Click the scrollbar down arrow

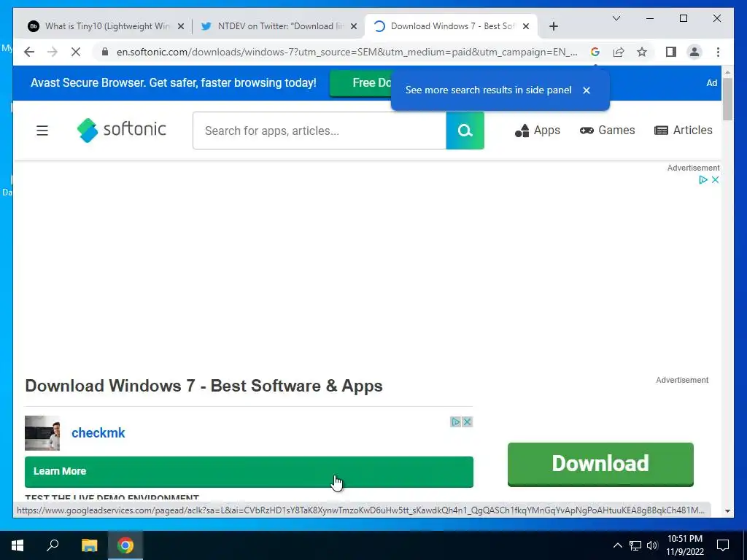pos(727,511)
